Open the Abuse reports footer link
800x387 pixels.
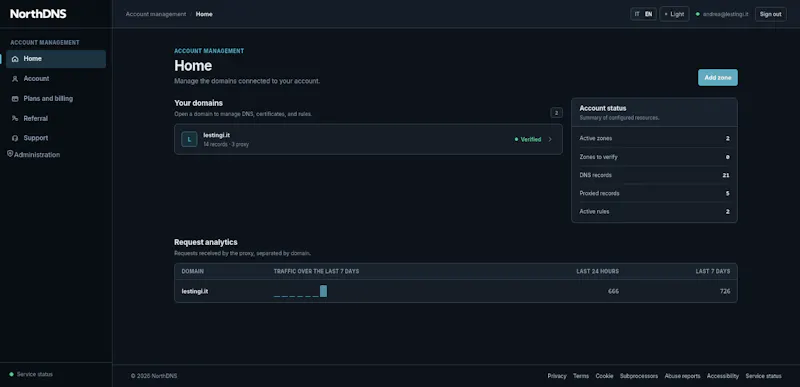(x=682, y=376)
